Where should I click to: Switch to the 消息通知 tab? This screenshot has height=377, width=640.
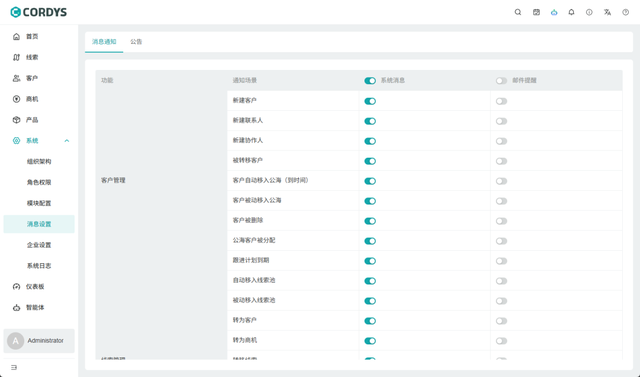click(x=104, y=42)
